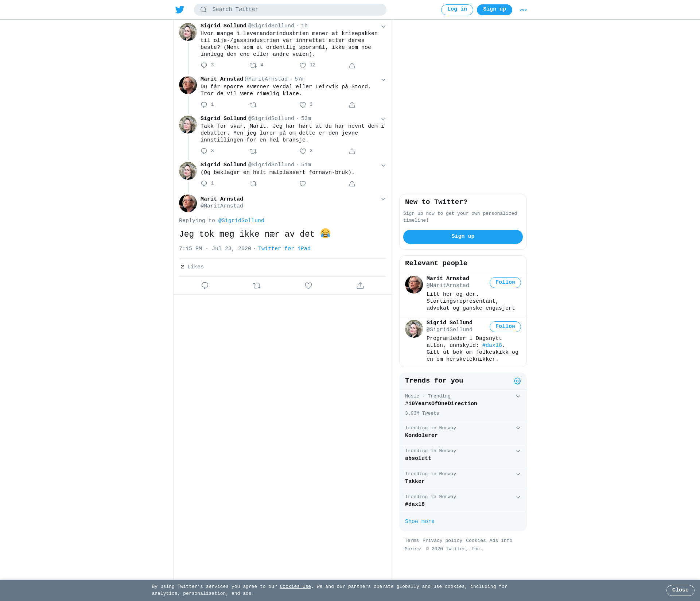Share the main tweet by Marit Arnstad
This screenshot has width=700, height=601.
pos(360,286)
